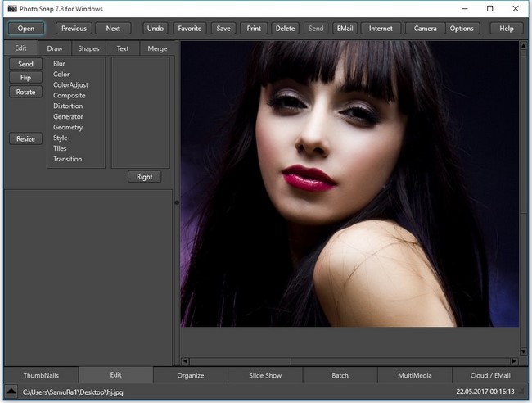This screenshot has height=403, width=532.
Task: Switch to the ThumbNails view tab
Action: (x=40, y=375)
